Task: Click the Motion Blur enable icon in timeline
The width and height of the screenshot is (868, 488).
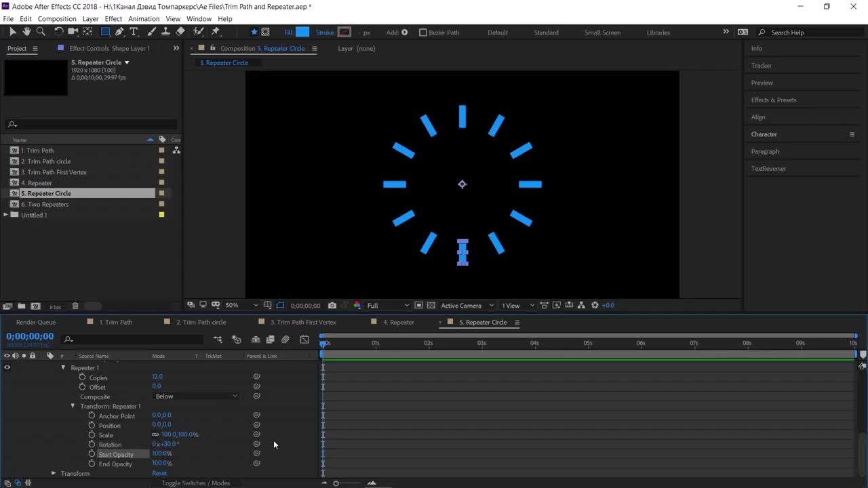Action: [x=285, y=339]
